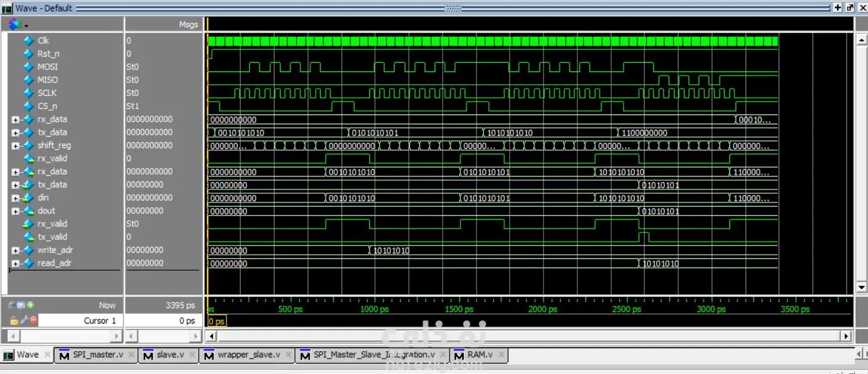Toggle leaf names display icon
Screen dimensions: 868x374
point(12,305)
